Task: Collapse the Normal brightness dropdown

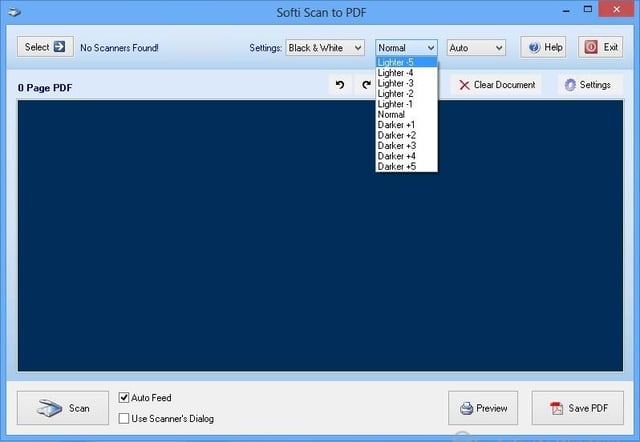Action: [406, 48]
